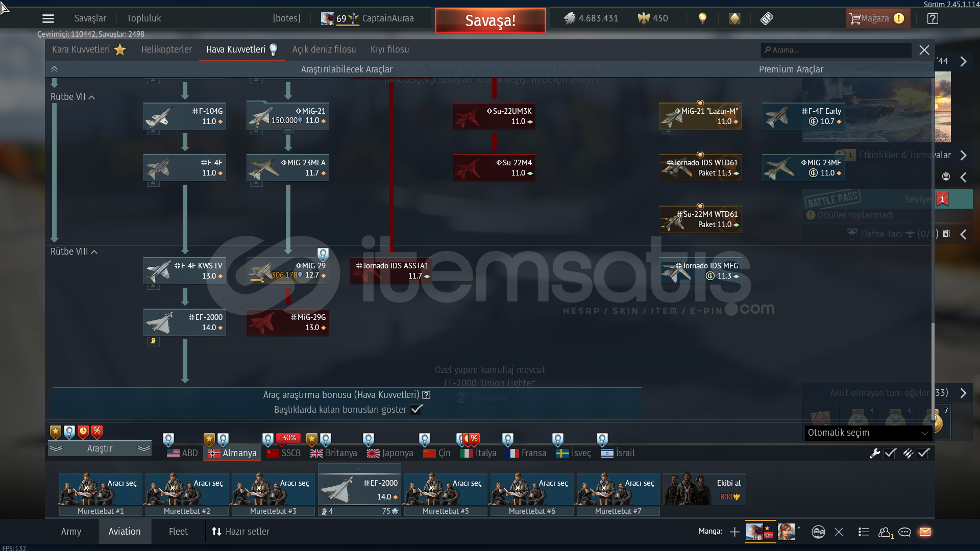Click the player avatar beside CaptainAuraa
The height and width of the screenshot is (551, 980).
click(327, 18)
